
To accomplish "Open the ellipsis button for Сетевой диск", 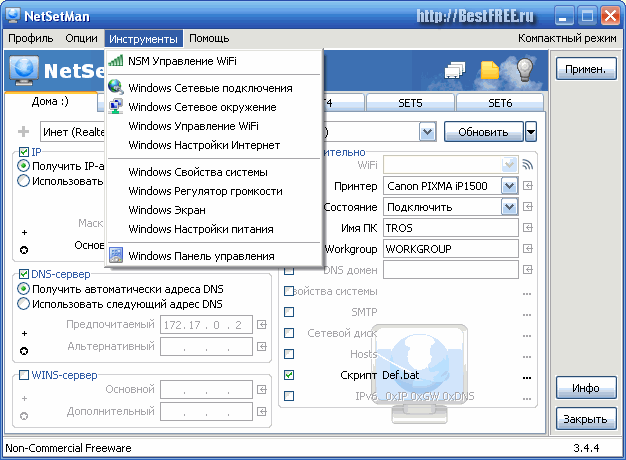I will (x=527, y=335).
